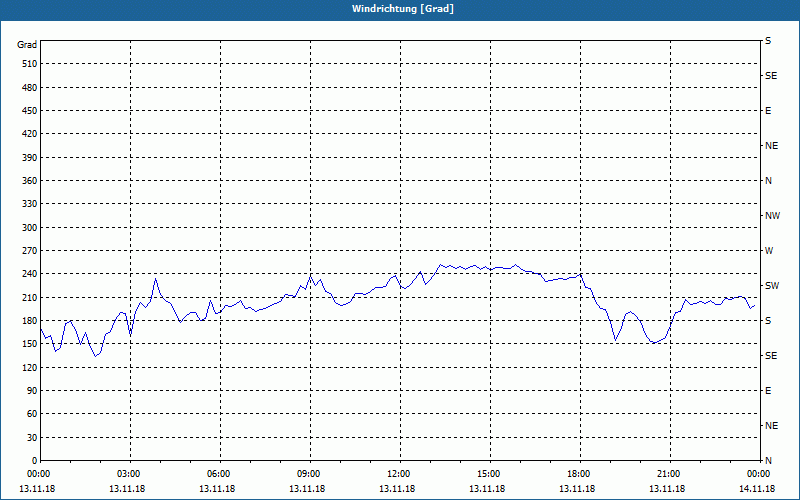Click the 300 degree axis label
The width and height of the screenshot is (800, 500).
pyautogui.click(x=30, y=228)
